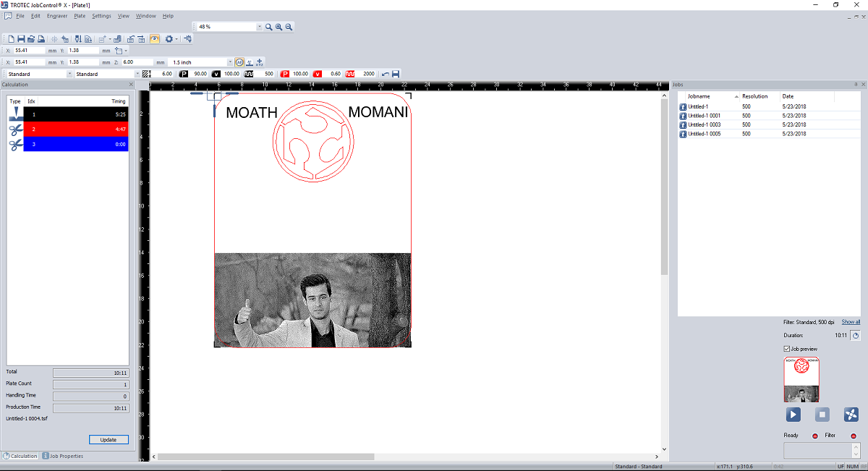The height and width of the screenshot is (471, 868).
Task: Click the clock icon next to Duration
Action: tap(855, 336)
